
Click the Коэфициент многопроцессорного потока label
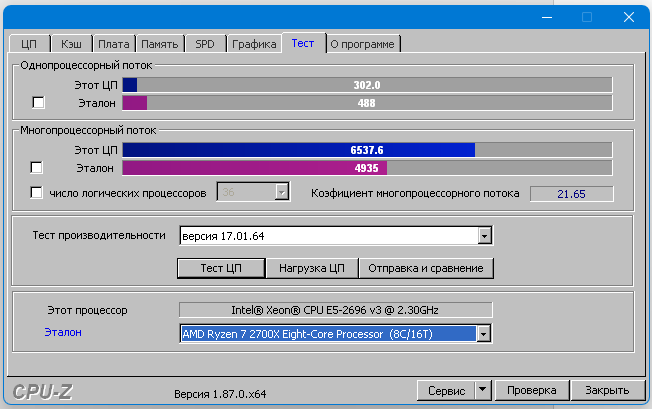point(415,193)
